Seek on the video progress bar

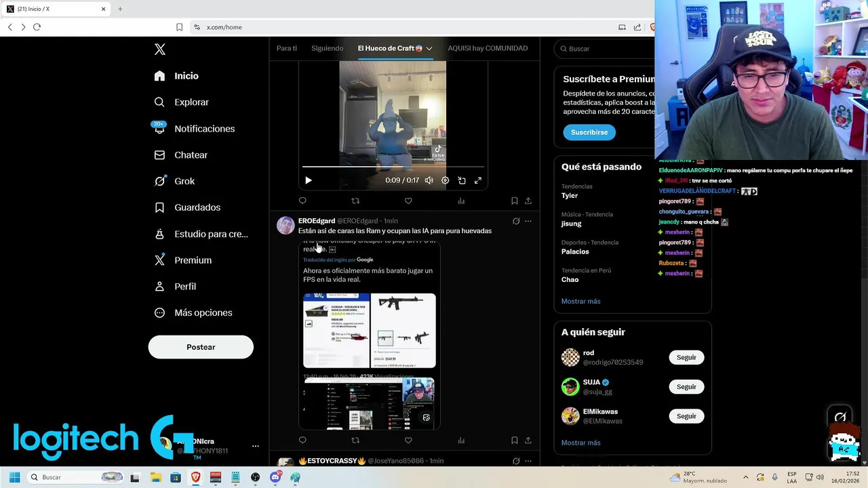[x=393, y=167]
